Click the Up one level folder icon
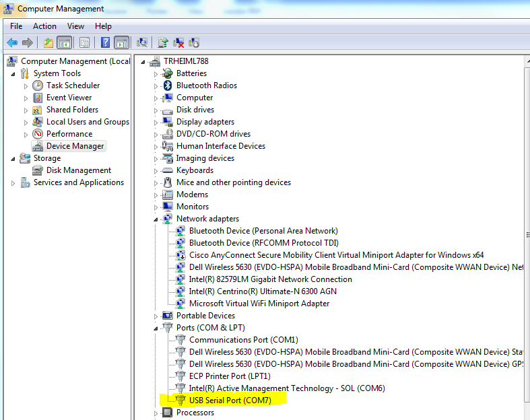 click(x=48, y=43)
